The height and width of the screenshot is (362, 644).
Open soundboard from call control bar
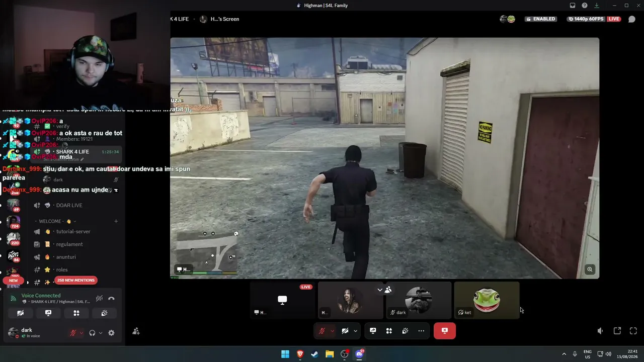(405, 331)
